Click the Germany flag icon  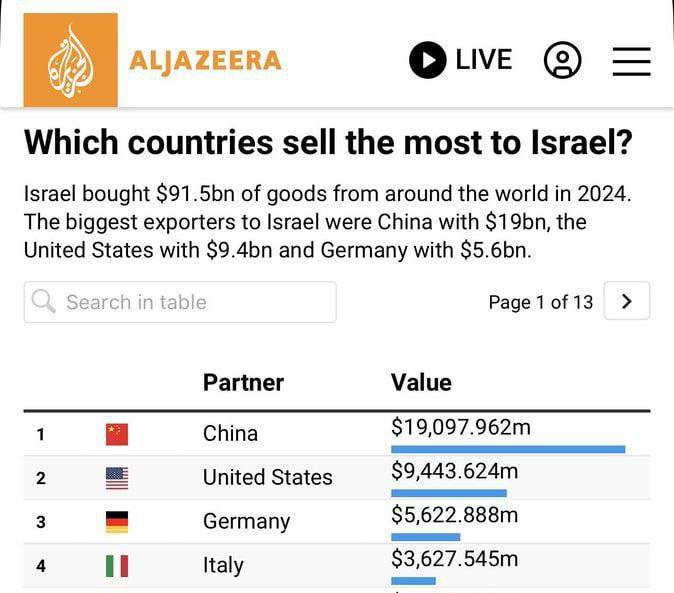point(117,522)
